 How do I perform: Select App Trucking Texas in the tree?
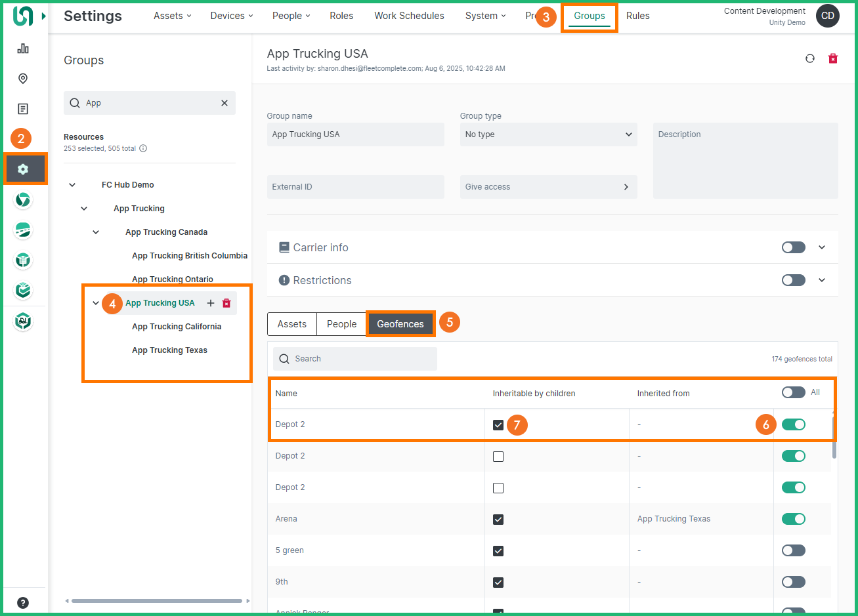pos(169,350)
